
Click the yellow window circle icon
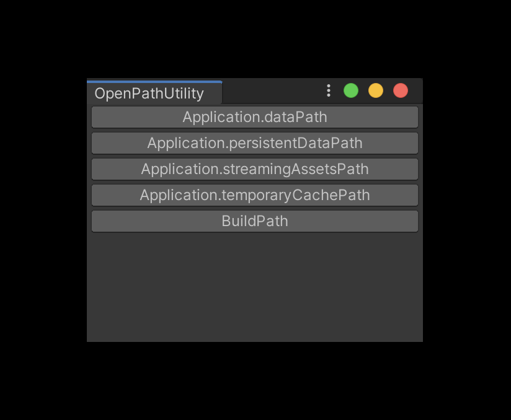click(x=376, y=90)
